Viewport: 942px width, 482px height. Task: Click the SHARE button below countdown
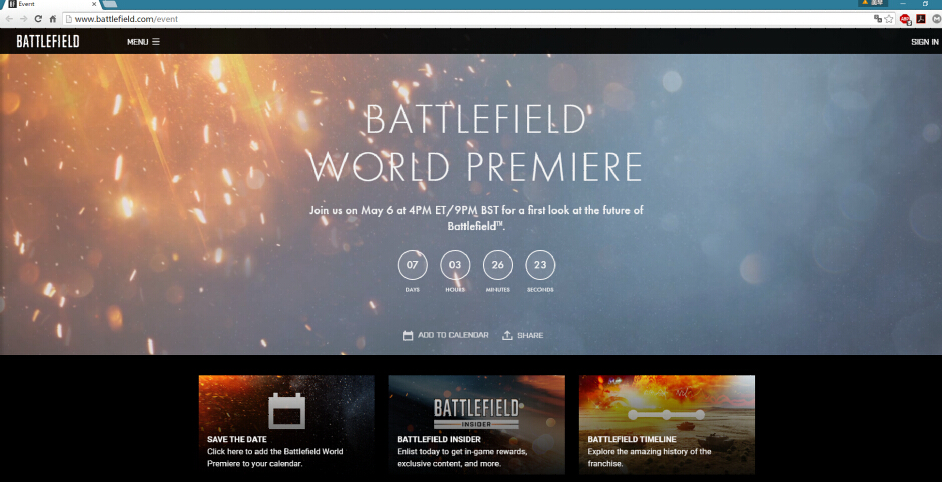click(x=523, y=335)
